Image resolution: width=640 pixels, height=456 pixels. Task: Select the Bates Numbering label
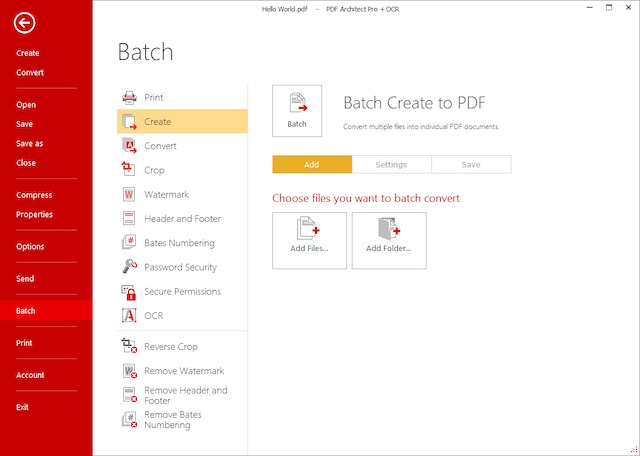pyautogui.click(x=179, y=243)
